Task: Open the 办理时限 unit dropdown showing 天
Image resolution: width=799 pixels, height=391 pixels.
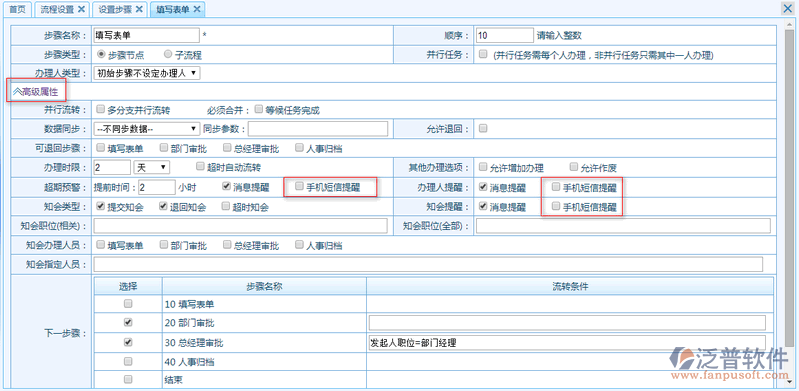Action: 151,167
